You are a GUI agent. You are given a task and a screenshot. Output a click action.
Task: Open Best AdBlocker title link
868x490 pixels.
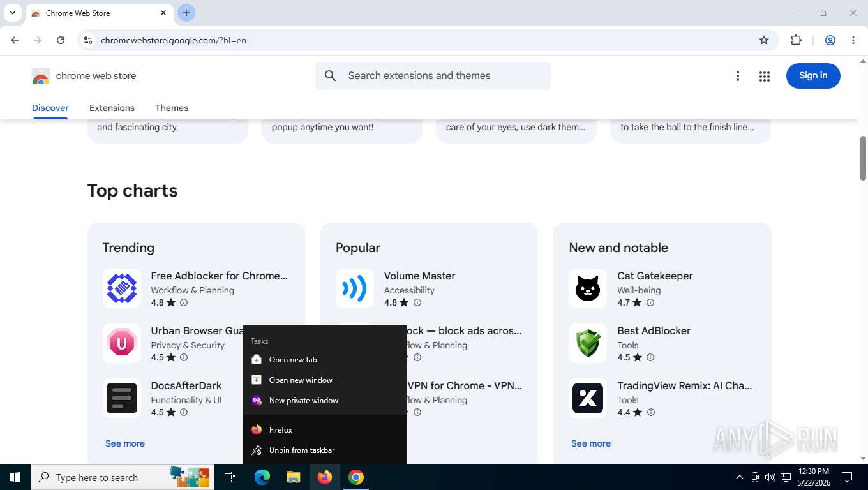tap(654, 330)
